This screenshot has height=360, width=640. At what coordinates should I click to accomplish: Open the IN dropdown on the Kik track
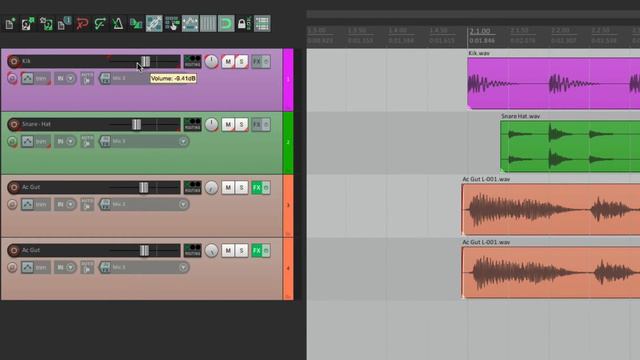click(x=65, y=78)
